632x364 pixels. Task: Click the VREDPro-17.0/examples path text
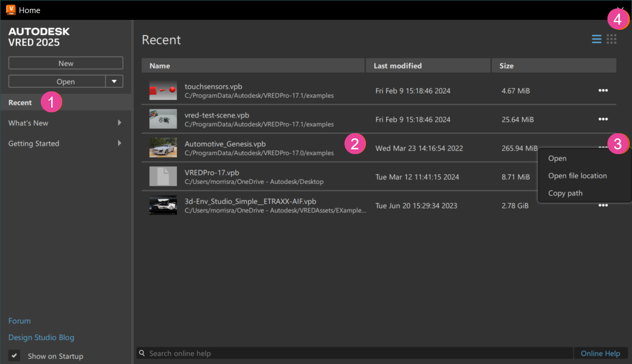(x=259, y=153)
